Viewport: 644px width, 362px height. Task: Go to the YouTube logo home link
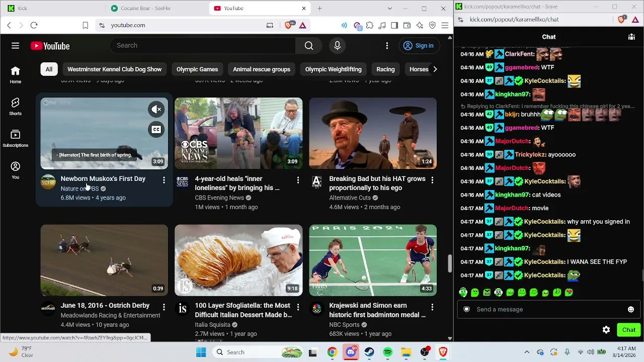click(x=50, y=46)
